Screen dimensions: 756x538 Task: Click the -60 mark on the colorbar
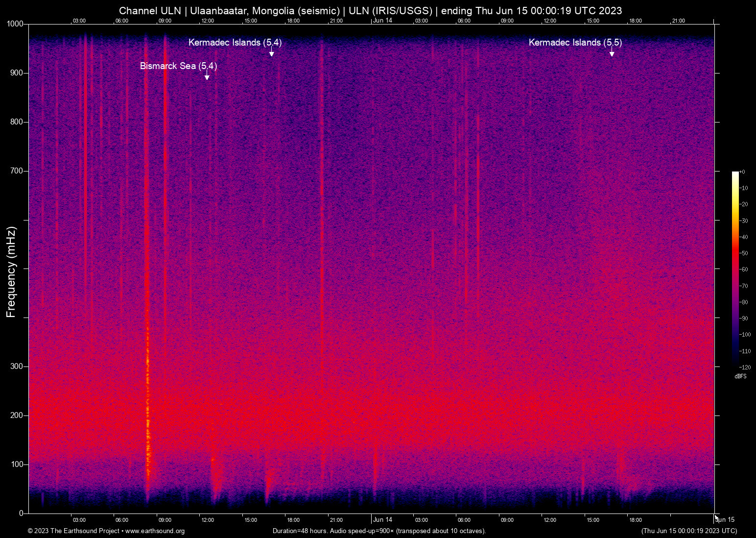(x=744, y=269)
